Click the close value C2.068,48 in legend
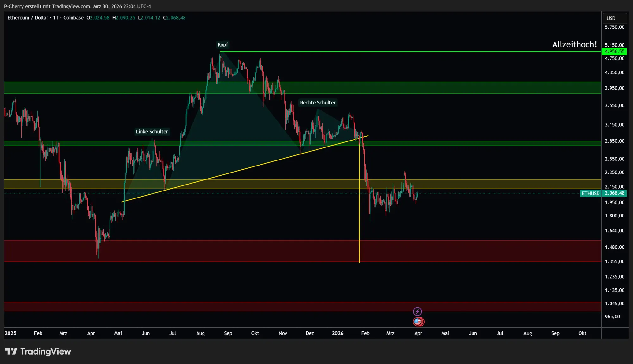The height and width of the screenshot is (364, 633). [174, 18]
